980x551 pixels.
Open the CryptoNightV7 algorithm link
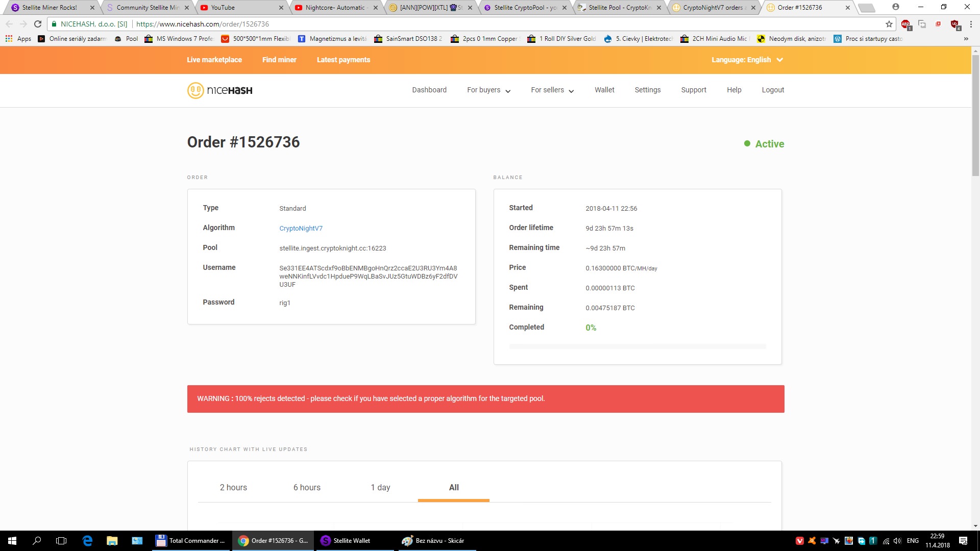tap(301, 229)
